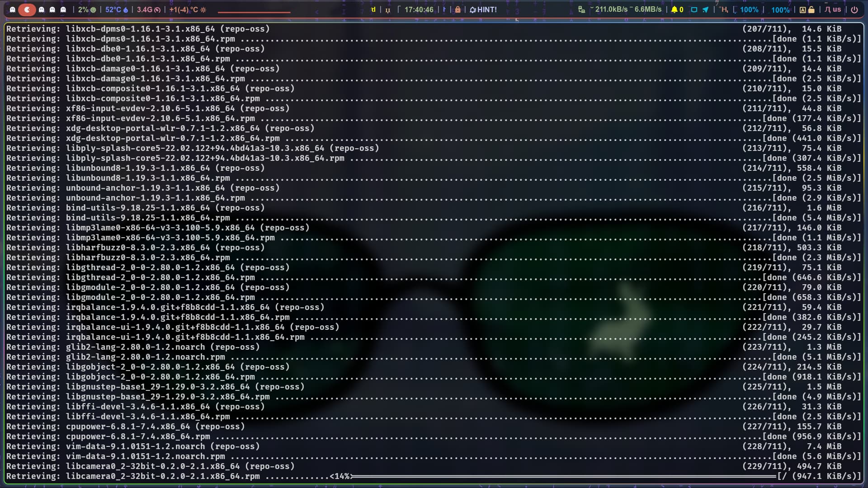The width and height of the screenshot is (868, 488).
Task: Switch the us keyboard layout
Action: coord(833,9)
